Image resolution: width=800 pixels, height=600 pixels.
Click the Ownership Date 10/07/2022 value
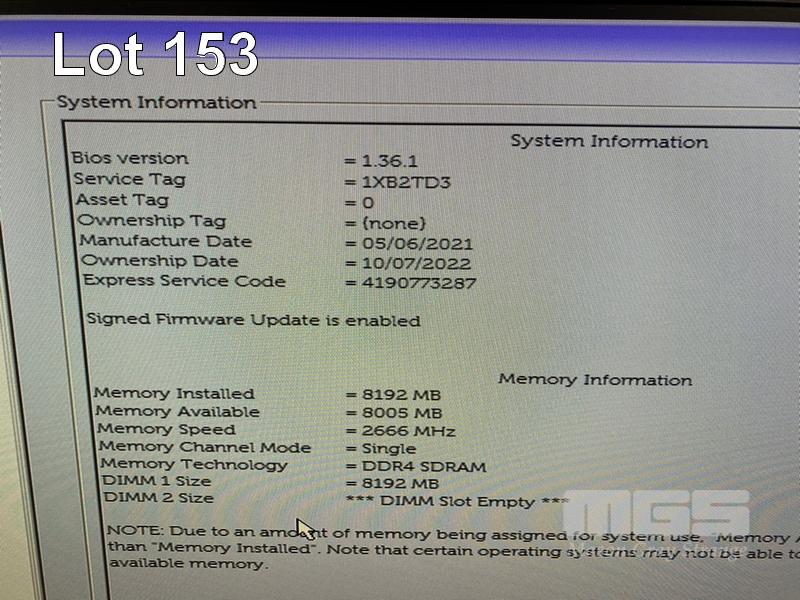pos(416,263)
